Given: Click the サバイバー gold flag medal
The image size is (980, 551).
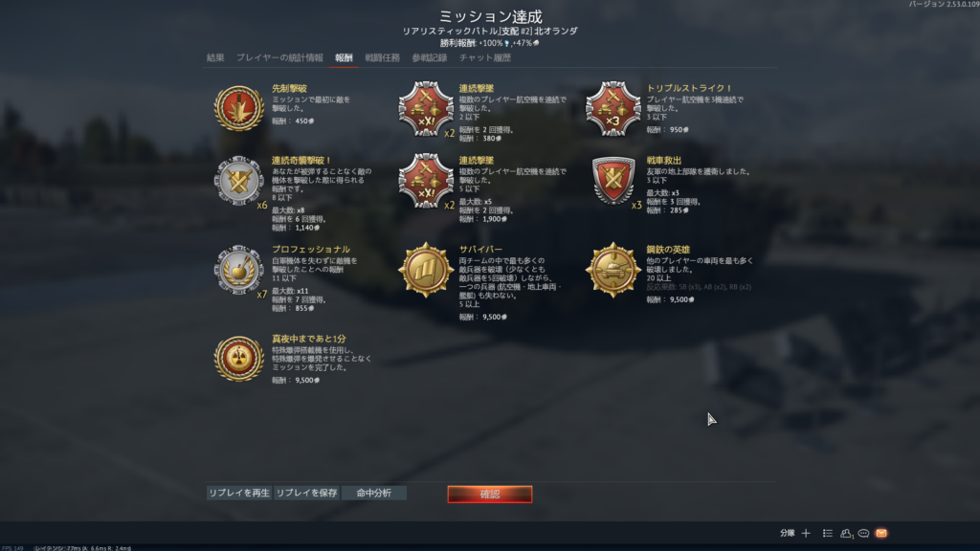Looking at the screenshot, I should [x=426, y=270].
